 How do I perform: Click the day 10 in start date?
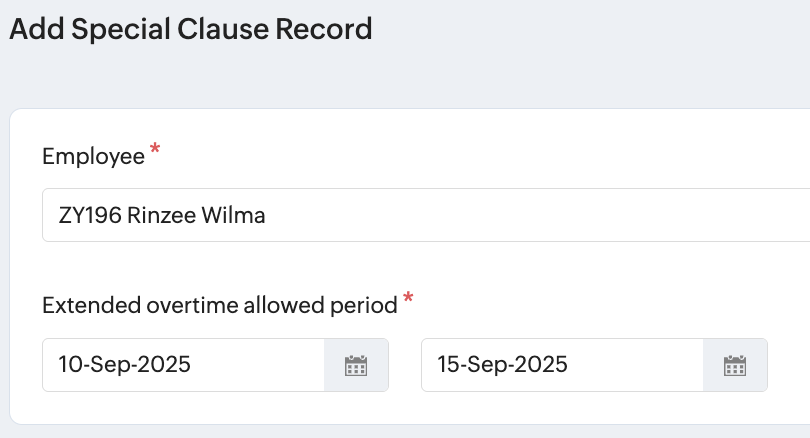[x=69, y=365]
